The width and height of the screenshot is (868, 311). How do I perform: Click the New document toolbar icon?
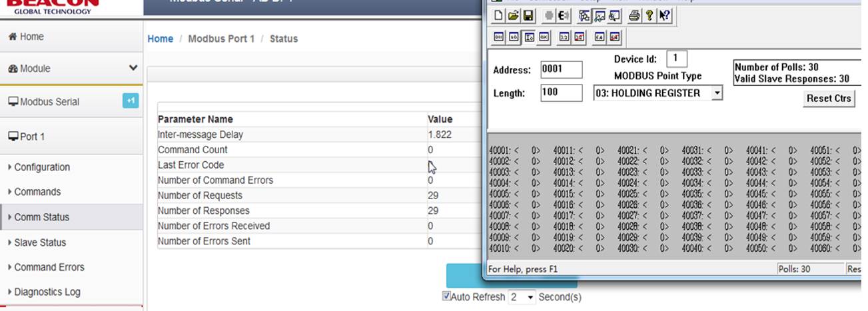click(498, 15)
